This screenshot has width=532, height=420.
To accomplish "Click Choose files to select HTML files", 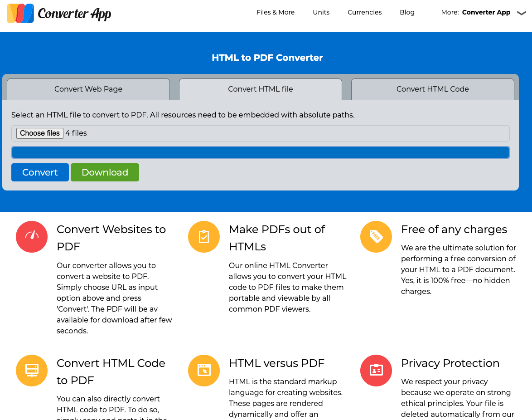I will 40,133.
